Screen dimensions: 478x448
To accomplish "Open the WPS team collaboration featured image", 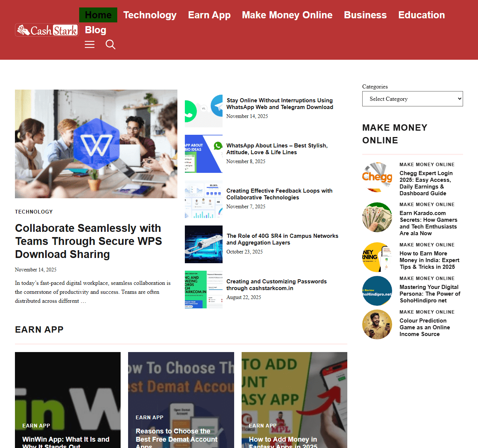I will coord(96,144).
